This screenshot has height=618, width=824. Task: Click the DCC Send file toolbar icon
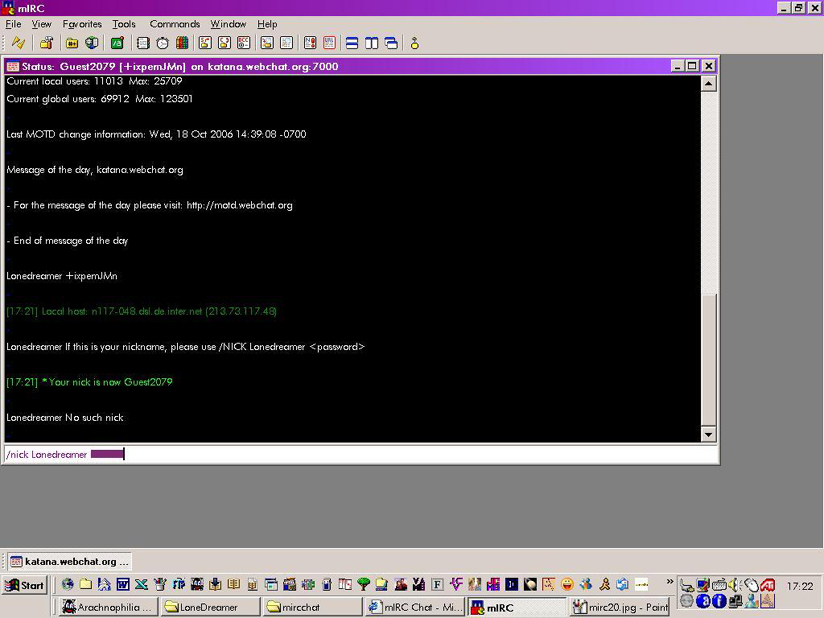pos(205,43)
